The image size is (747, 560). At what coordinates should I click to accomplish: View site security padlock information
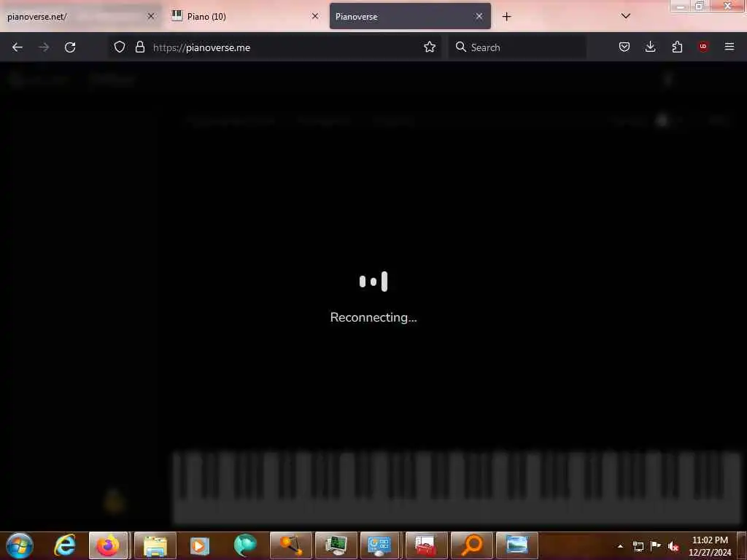[139, 47]
